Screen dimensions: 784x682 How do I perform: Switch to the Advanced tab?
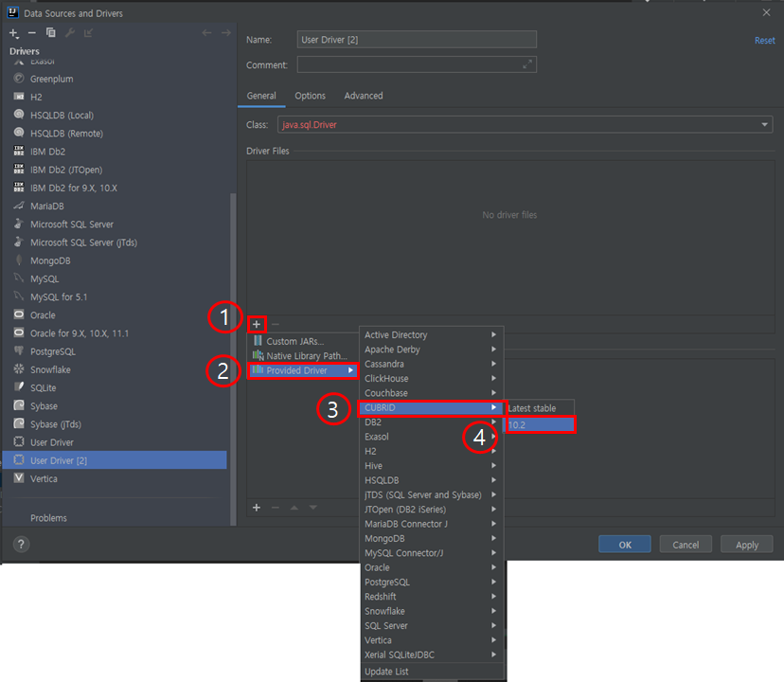tap(364, 96)
